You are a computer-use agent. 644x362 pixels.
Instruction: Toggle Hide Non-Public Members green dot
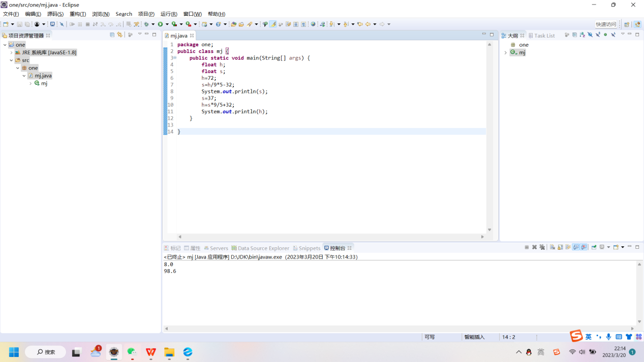click(605, 35)
